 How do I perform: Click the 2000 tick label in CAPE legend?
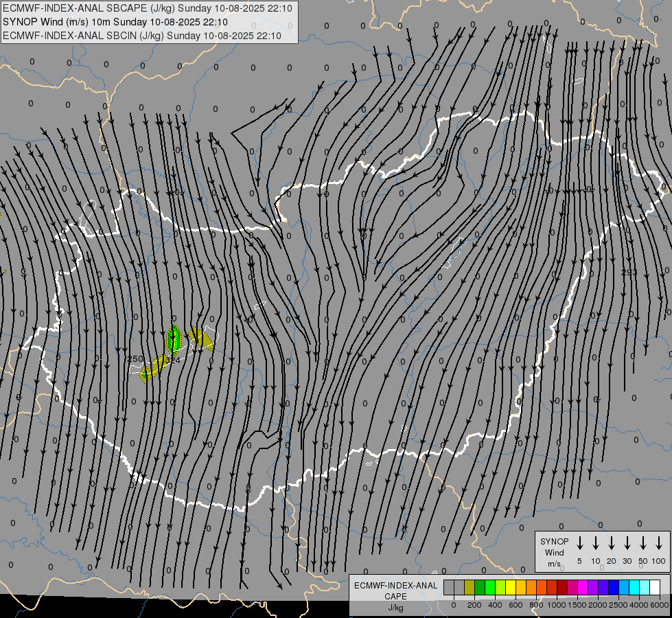(x=598, y=605)
